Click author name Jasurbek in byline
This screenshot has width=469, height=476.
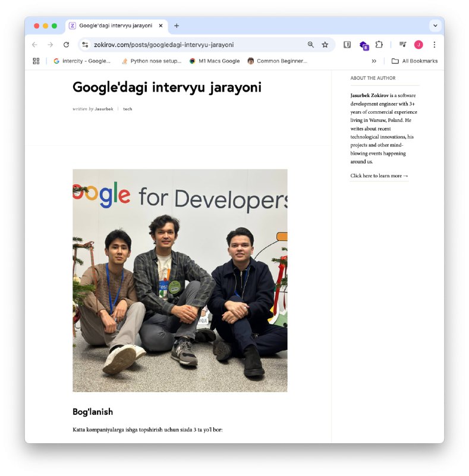[104, 109]
